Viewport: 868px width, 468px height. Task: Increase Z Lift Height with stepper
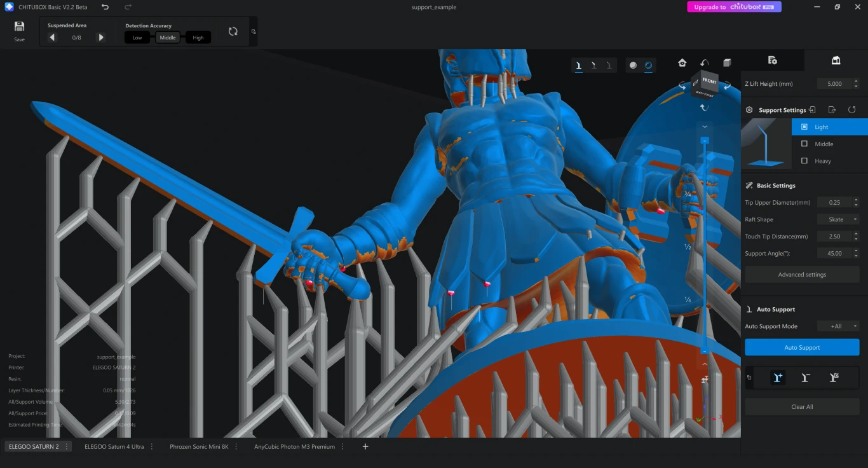[856, 81]
